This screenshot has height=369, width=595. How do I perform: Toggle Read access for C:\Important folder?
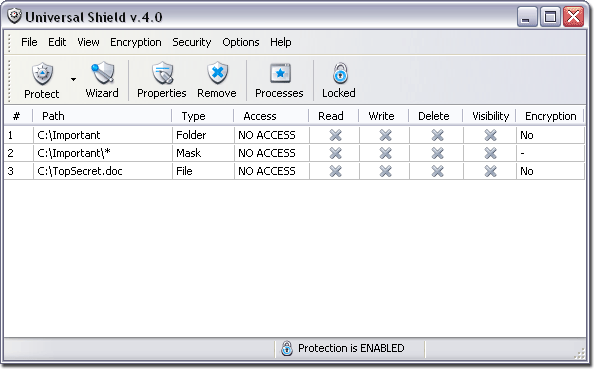(x=335, y=135)
